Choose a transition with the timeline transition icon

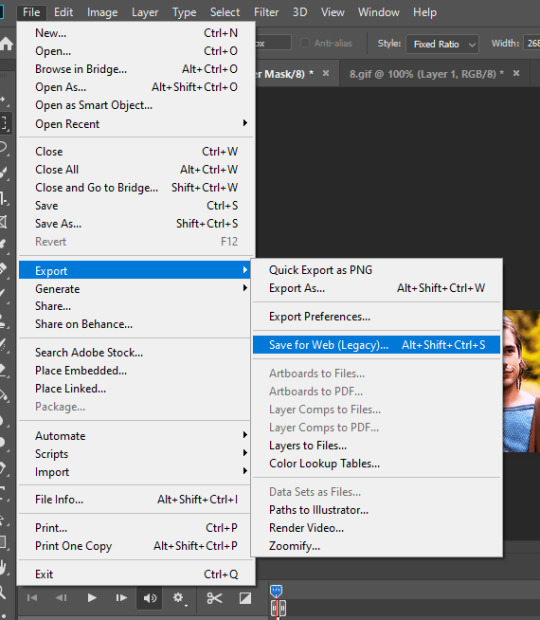245,598
